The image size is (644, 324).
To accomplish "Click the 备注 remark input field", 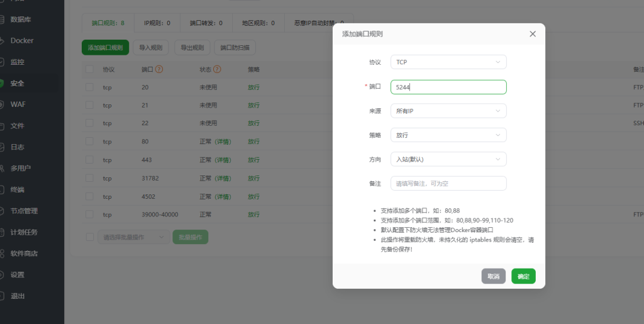I will pyautogui.click(x=448, y=184).
